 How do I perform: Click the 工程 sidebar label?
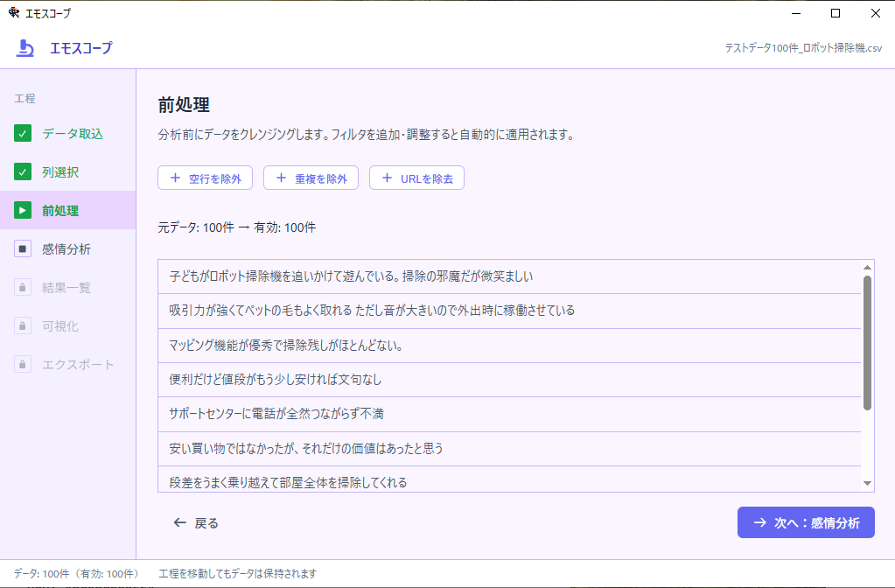coord(24,98)
